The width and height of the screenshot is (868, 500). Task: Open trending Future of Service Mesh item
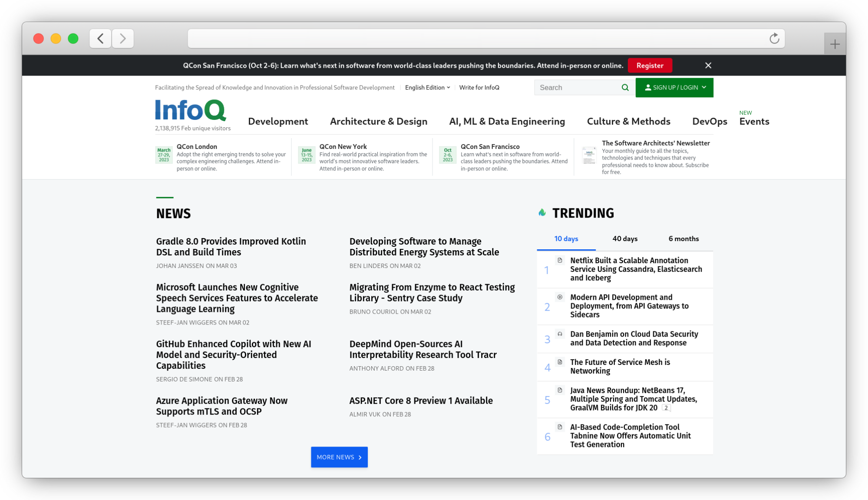[x=620, y=367]
